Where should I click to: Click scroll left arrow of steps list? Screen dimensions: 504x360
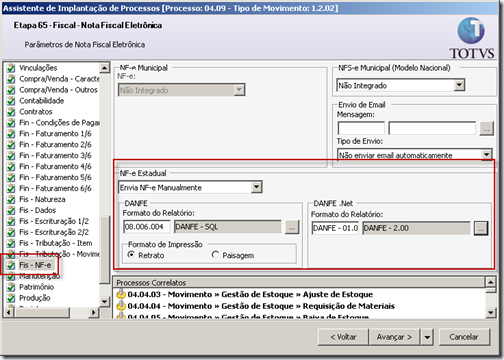[9, 312]
